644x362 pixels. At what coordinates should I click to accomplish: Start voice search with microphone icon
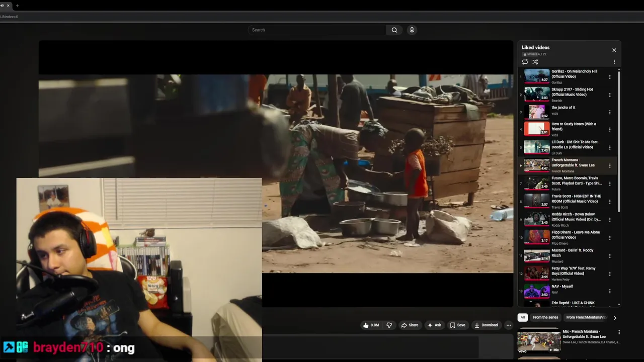click(412, 30)
